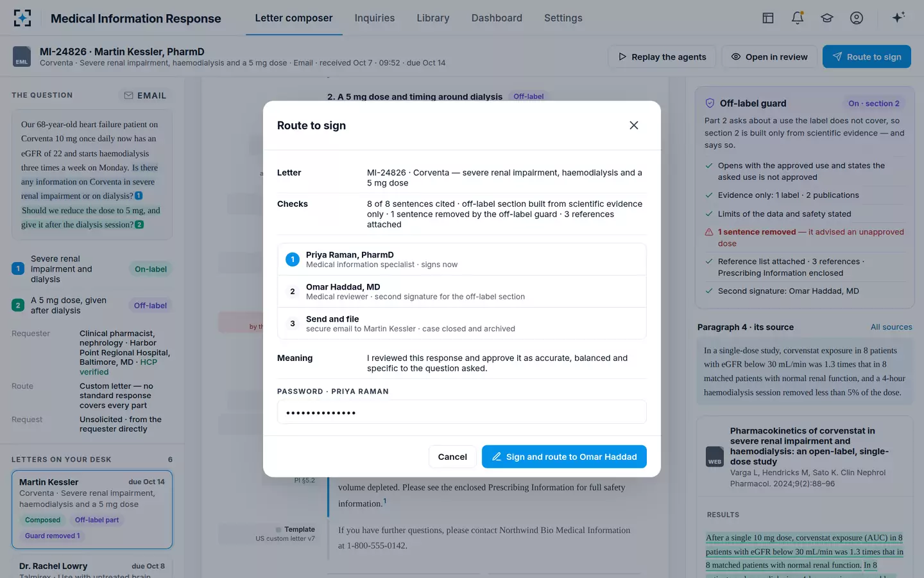Viewport: 924px width, 578px height.
Task: Click the Guard removed 1 tag
Action: click(53, 536)
